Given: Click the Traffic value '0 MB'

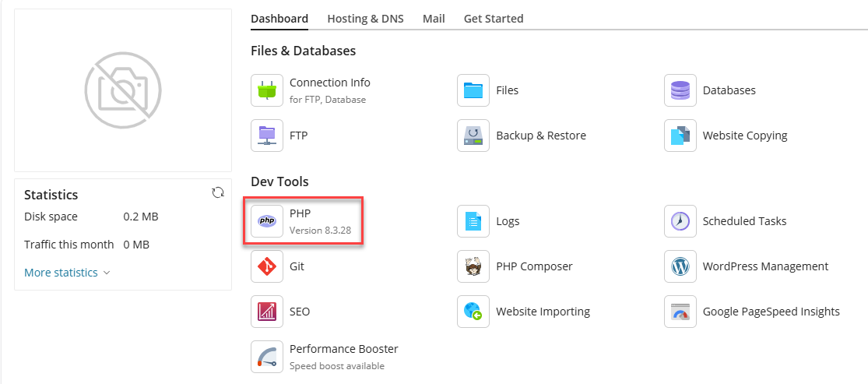Looking at the screenshot, I should tap(136, 245).
